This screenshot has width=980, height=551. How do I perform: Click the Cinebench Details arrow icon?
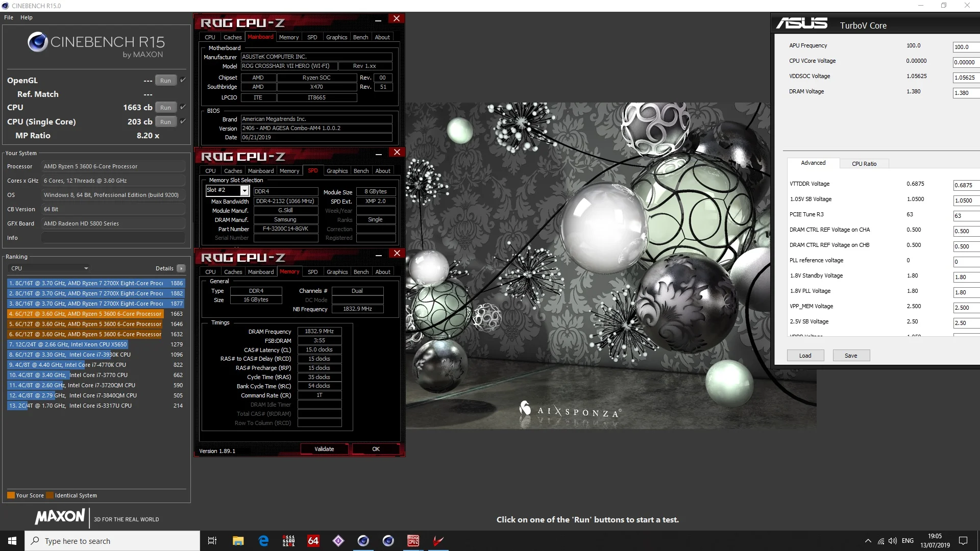[x=181, y=268]
